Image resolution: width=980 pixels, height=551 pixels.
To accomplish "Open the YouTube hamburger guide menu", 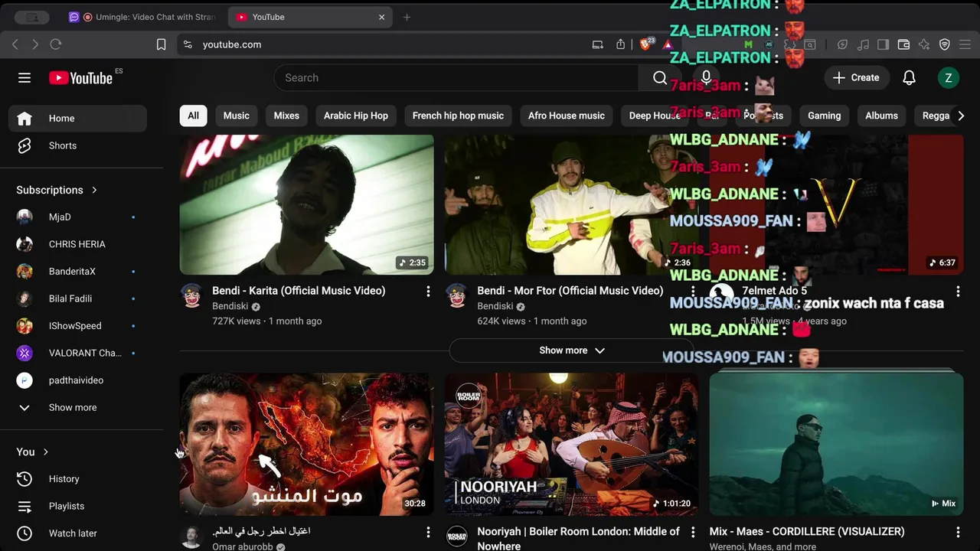I will click(x=24, y=77).
